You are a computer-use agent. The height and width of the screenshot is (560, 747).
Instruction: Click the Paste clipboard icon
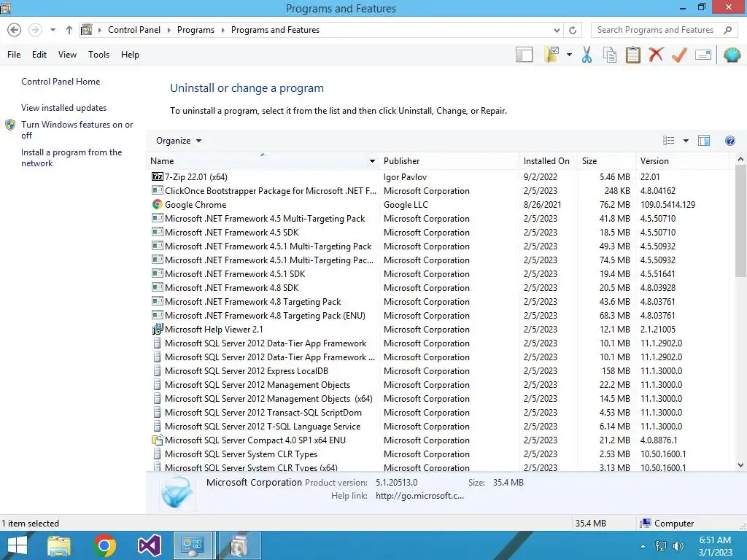[632, 55]
